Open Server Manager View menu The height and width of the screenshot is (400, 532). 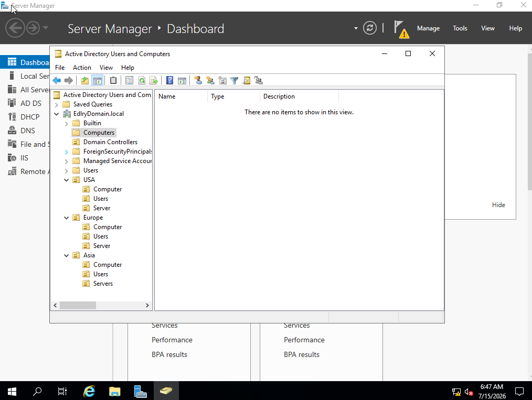point(487,28)
